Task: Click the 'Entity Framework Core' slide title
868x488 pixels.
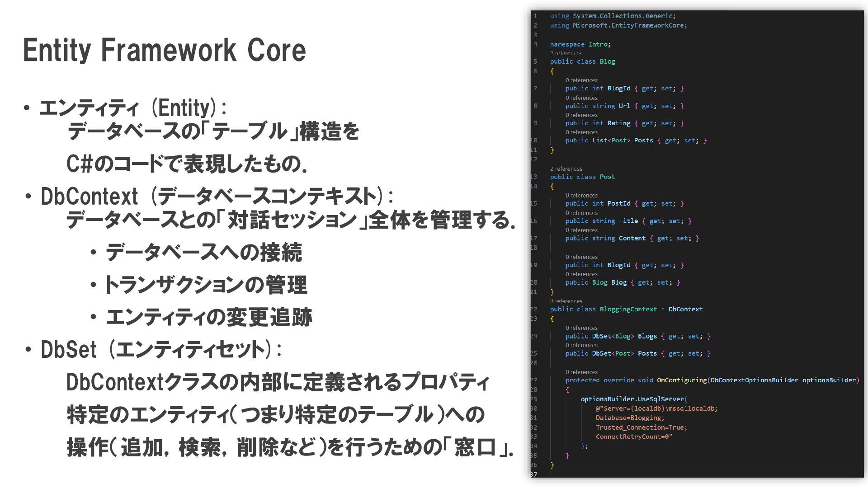Action: click(165, 50)
